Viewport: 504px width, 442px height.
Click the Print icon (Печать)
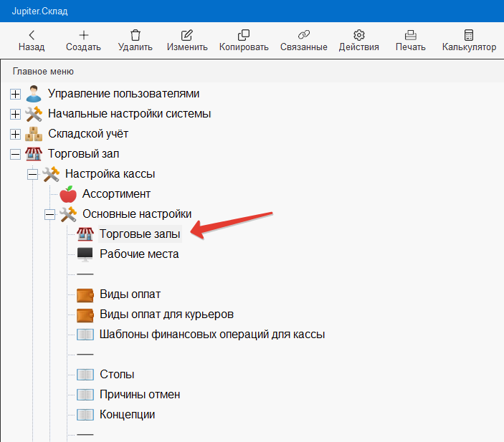coord(411,35)
